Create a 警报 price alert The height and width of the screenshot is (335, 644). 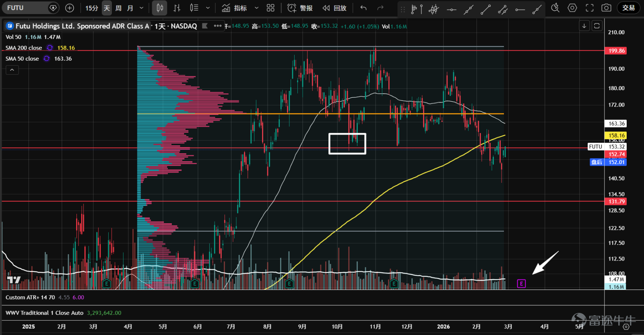tap(300, 8)
